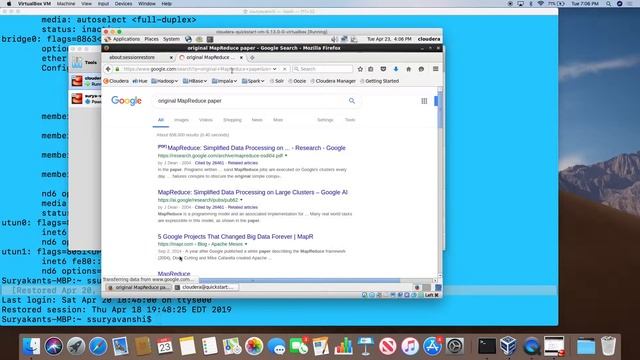Open the Firefox Downloads arrow

(396, 69)
